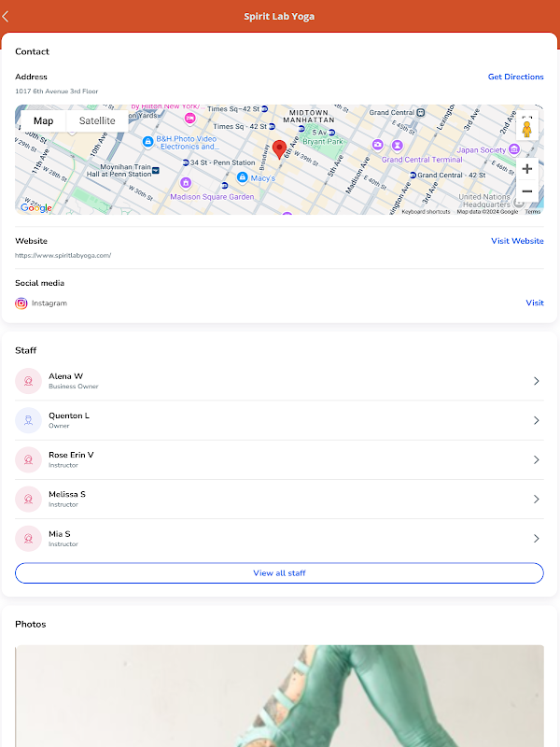This screenshot has height=747, width=560.
Task: Click 34 St - Penn Station map label
Action: point(222,162)
